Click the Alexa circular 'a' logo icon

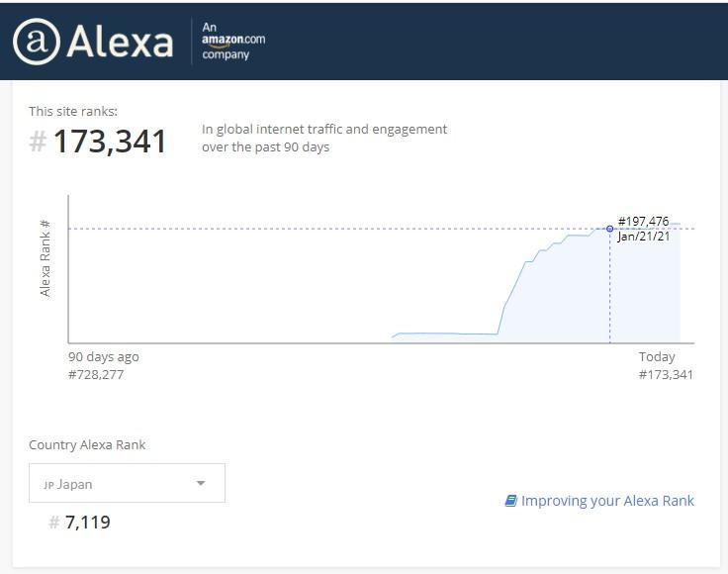pos(37,42)
